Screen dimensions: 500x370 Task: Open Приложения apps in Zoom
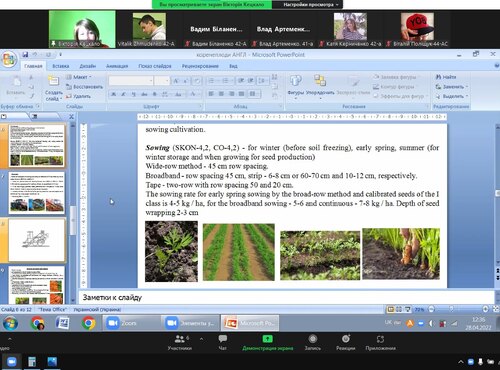[380, 343]
